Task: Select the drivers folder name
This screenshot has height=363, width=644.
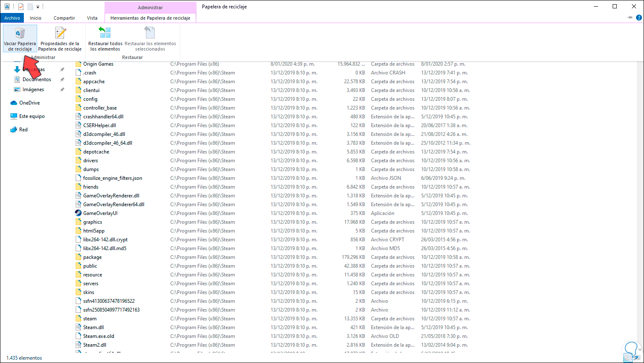Action: pyautogui.click(x=91, y=161)
